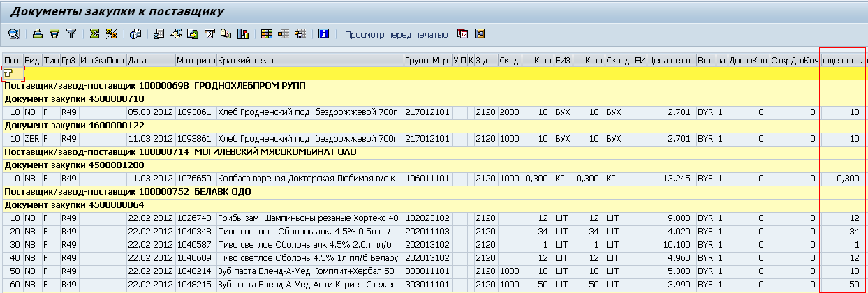
Task: Click Документ закупки 4500000064 row
Action: [x=434, y=205]
